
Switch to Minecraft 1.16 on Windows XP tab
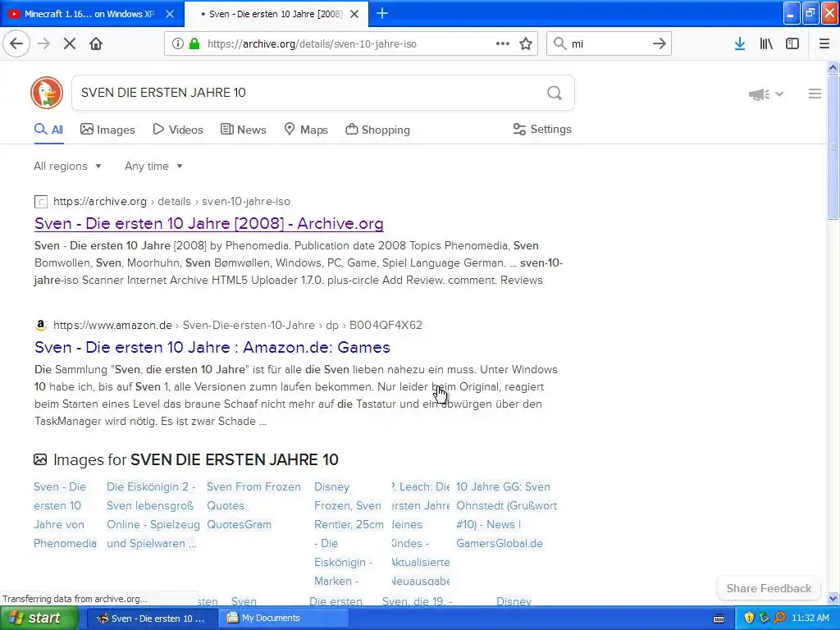click(x=89, y=14)
